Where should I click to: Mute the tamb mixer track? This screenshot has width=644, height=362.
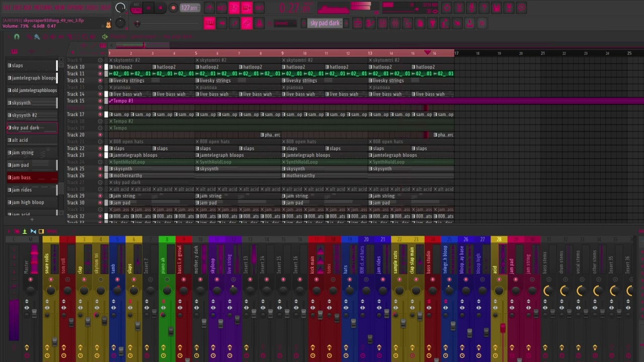[x=117, y=280]
